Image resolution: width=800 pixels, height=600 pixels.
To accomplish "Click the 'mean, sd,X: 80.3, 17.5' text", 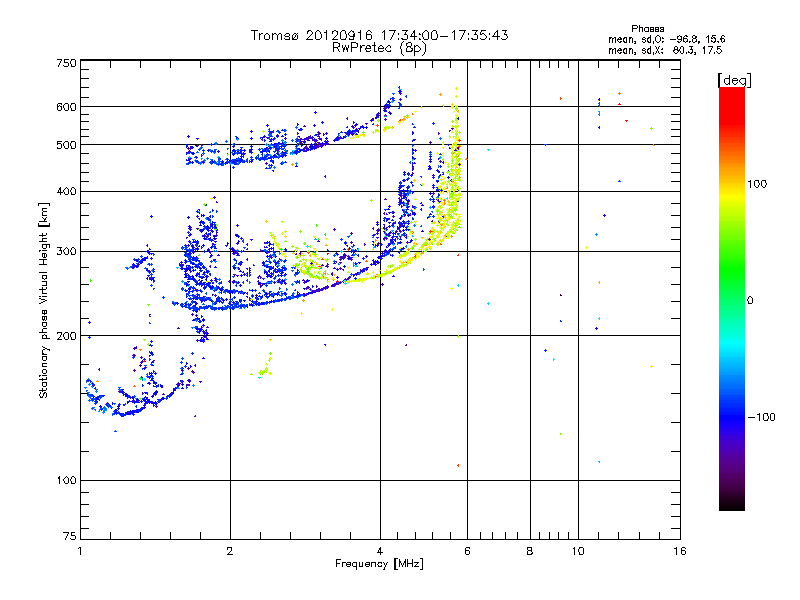I will pos(665,50).
